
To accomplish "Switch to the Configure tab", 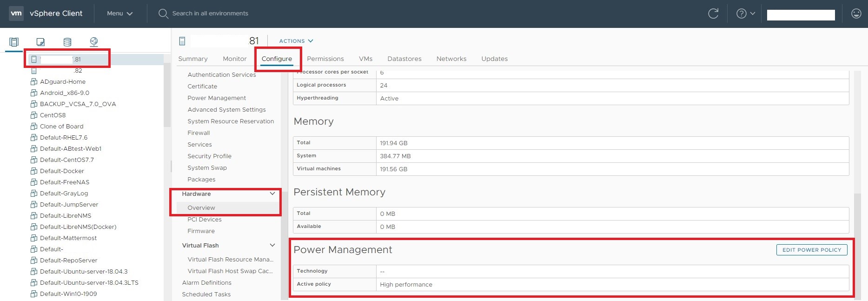I will click(277, 59).
